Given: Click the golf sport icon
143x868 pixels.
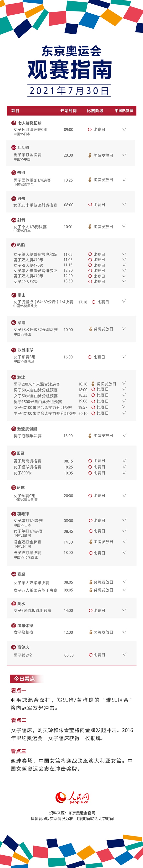Looking at the screenshot, I should click(x=14, y=647).
